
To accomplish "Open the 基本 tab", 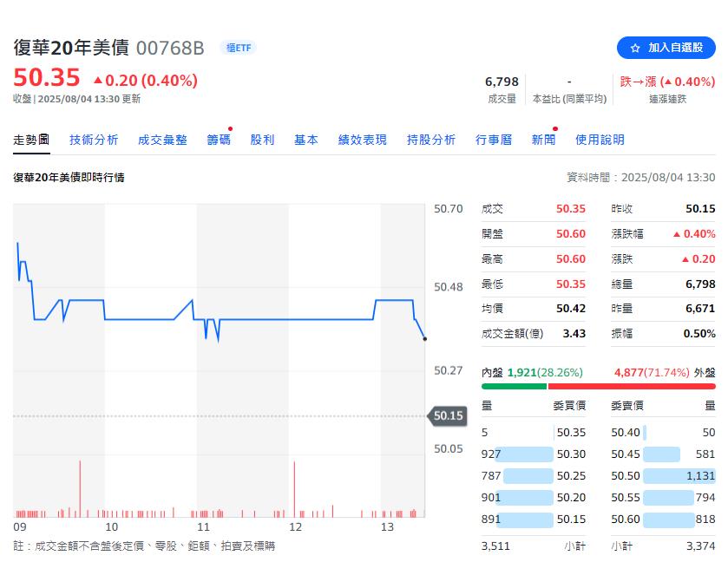I will (x=306, y=140).
